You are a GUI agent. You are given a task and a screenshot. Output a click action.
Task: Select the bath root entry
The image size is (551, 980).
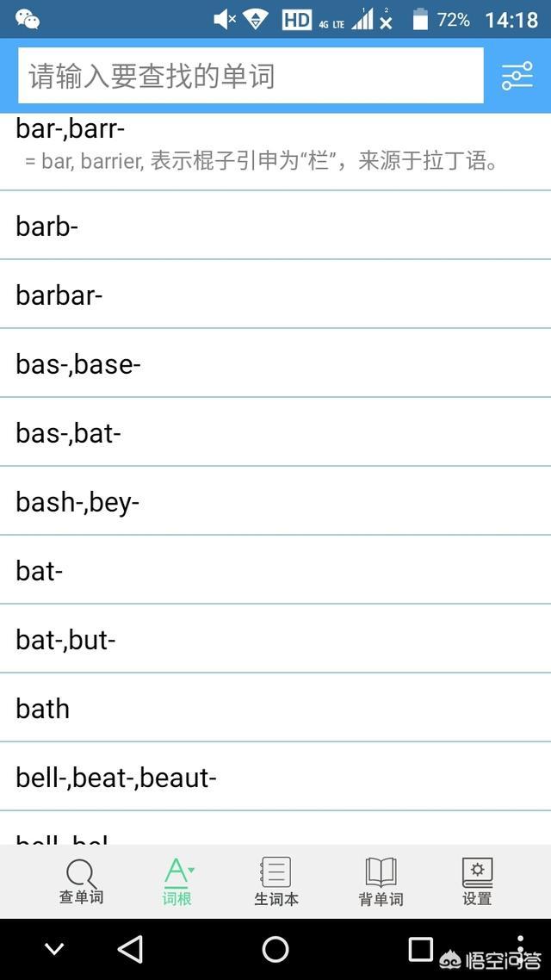[x=275, y=708]
